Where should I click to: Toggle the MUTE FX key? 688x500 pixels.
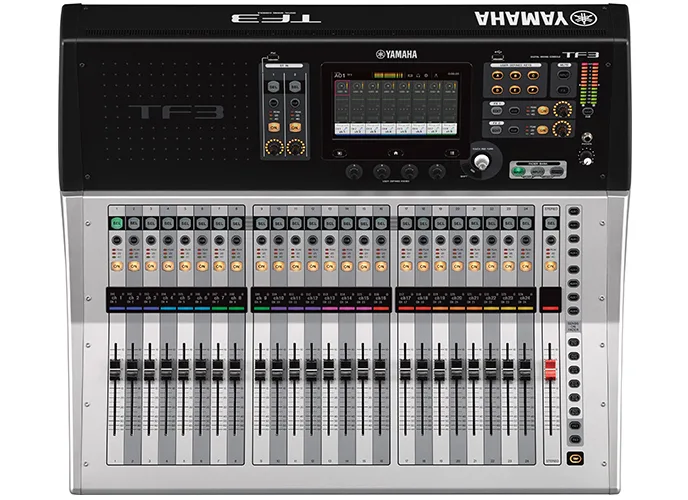(564, 90)
